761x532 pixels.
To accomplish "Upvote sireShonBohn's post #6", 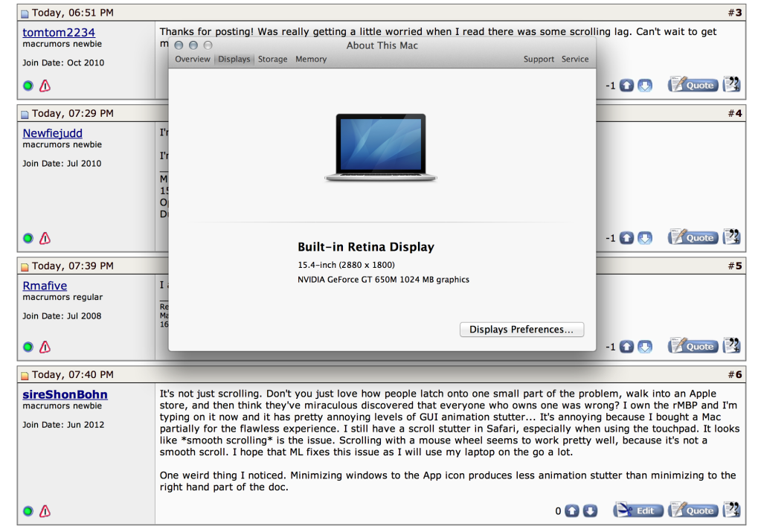I will click(x=572, y=510).
